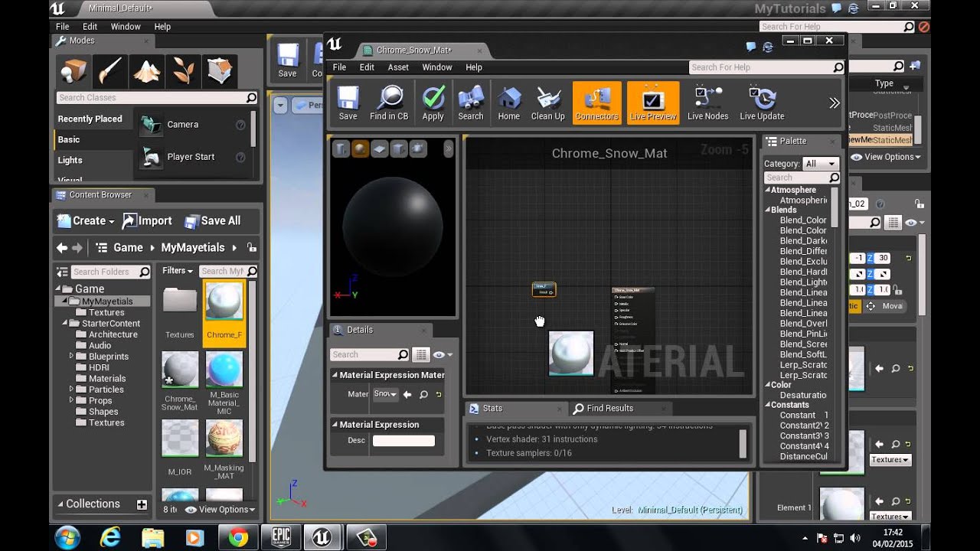Click the MyMayetials breadcrumb

pyautogui.click(x=192, y=248)
